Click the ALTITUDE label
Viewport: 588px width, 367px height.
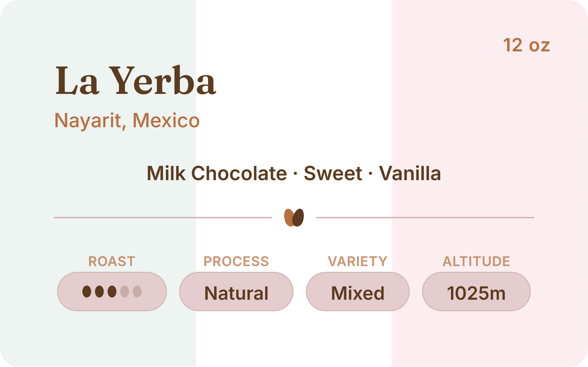pos(476,261)
